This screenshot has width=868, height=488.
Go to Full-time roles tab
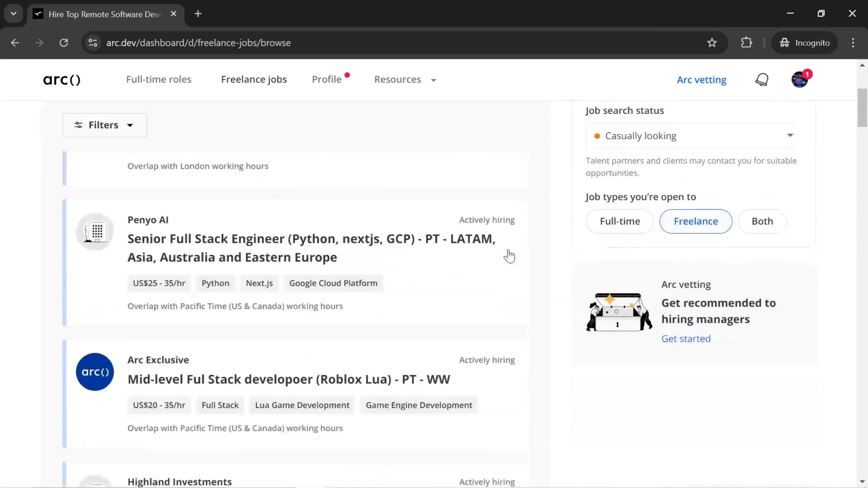(159, 80)
